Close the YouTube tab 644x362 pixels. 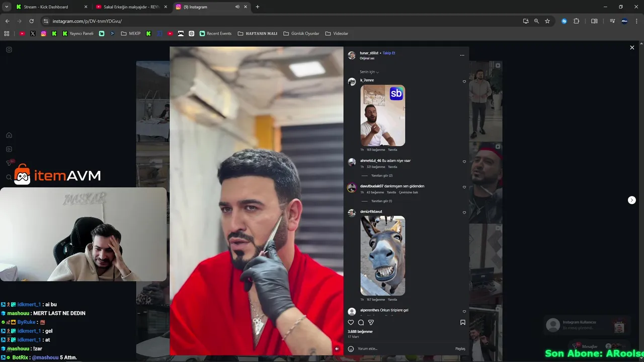click(x=166, y=7)
